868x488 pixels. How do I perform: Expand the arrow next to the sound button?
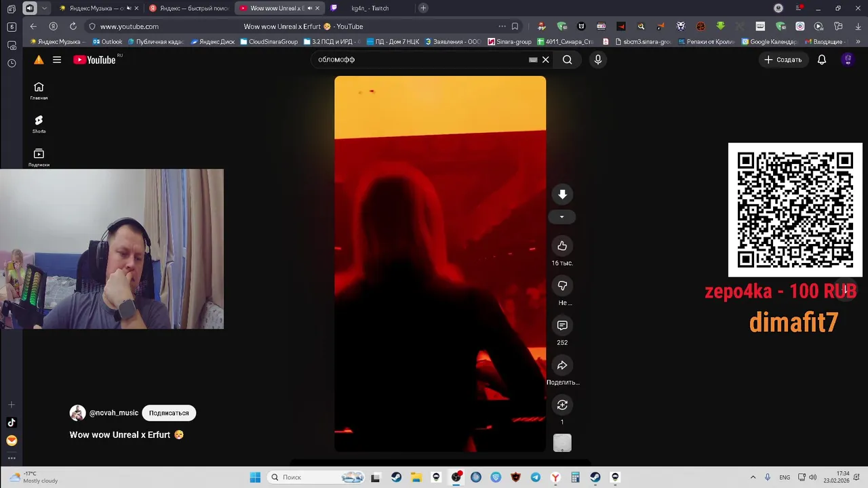click(45, 8)
